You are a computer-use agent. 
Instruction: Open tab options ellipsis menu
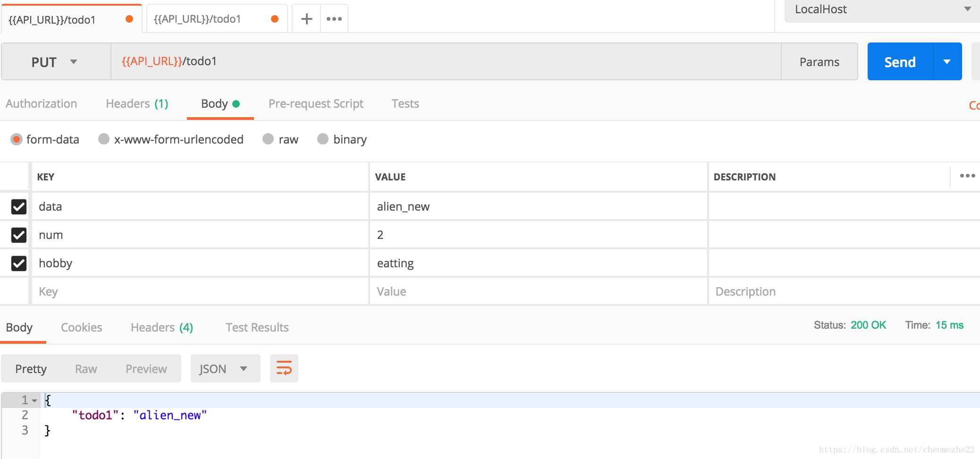tap(334, 19)
